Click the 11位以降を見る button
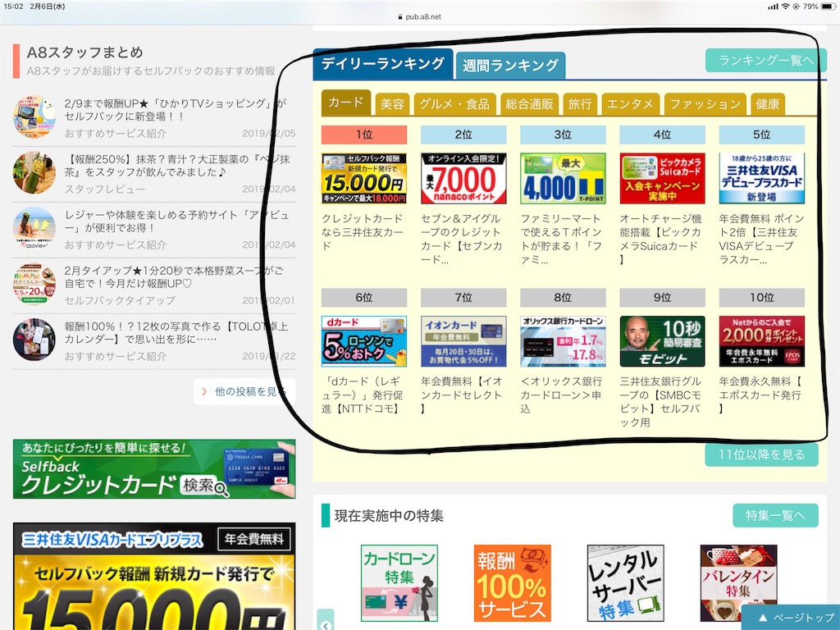This screenshot has height=630, width=840. [x=761, y=454]
